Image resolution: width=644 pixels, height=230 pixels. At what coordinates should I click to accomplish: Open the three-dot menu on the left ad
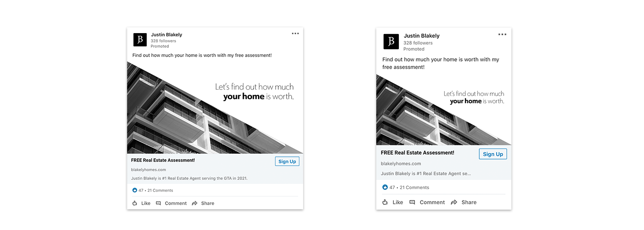295,34
